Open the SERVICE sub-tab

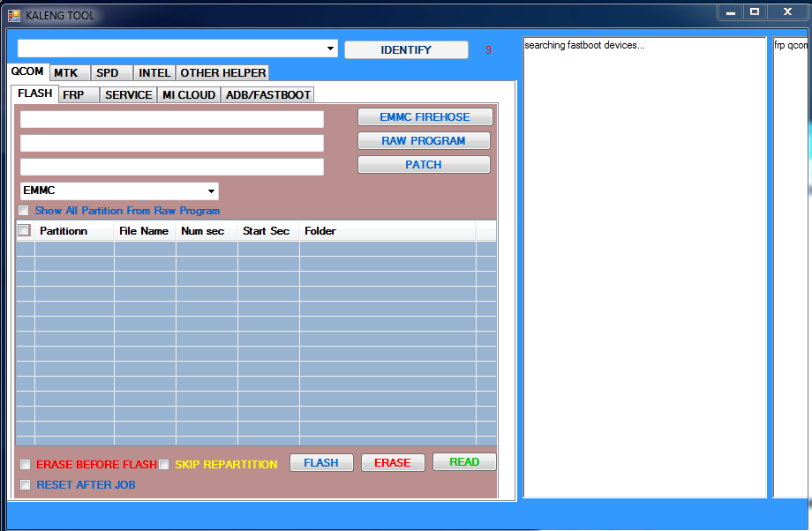point(129,95)
